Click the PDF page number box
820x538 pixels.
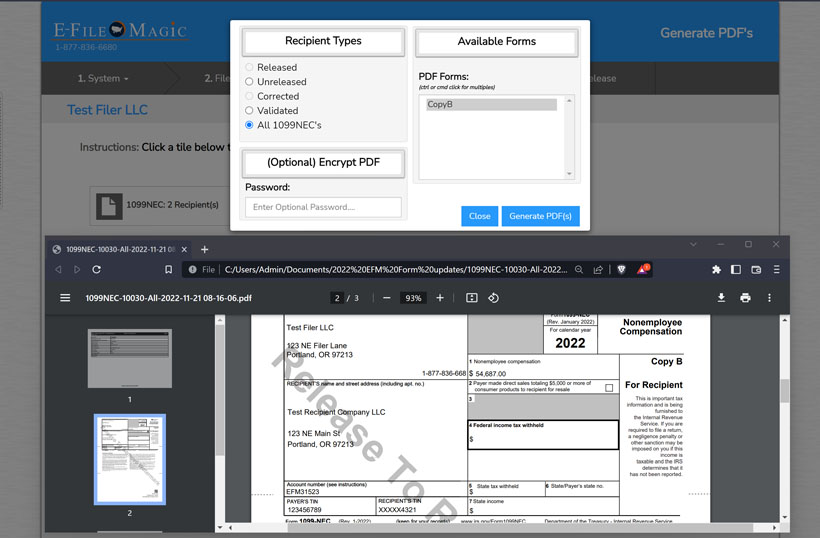click(337, 298)
